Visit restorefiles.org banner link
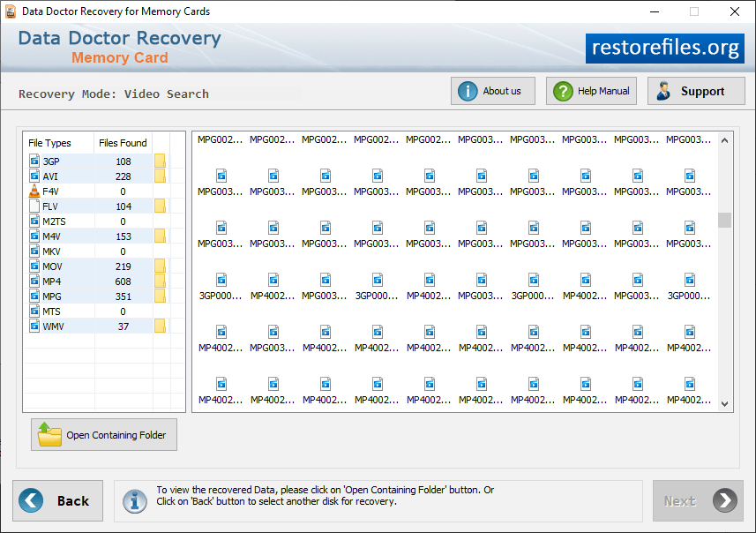 (x=665, y=48)
